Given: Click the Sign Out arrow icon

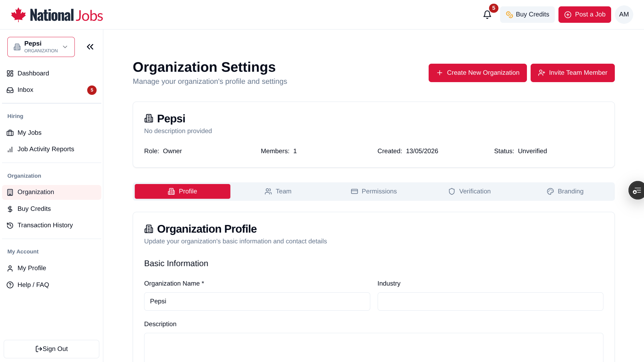Looking at the screenshot, I should pos(39,349).
